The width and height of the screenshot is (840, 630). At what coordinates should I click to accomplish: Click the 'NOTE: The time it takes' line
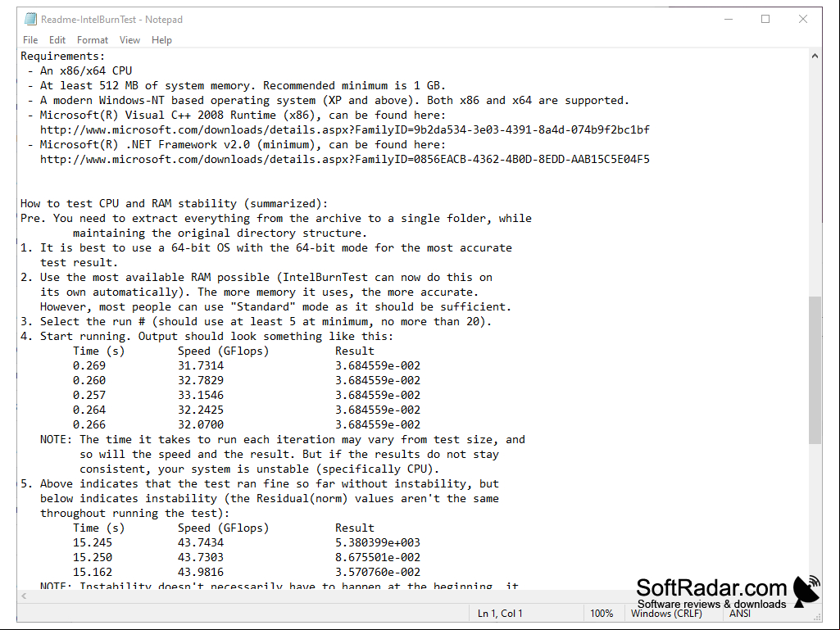[x=282, y=440]
